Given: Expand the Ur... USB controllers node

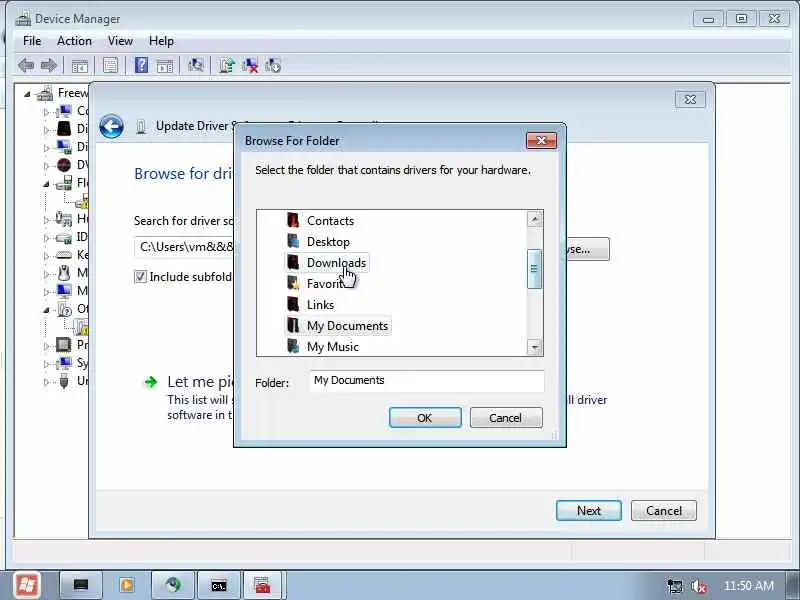Looking at the screenshot, I should tap(46, 382).
